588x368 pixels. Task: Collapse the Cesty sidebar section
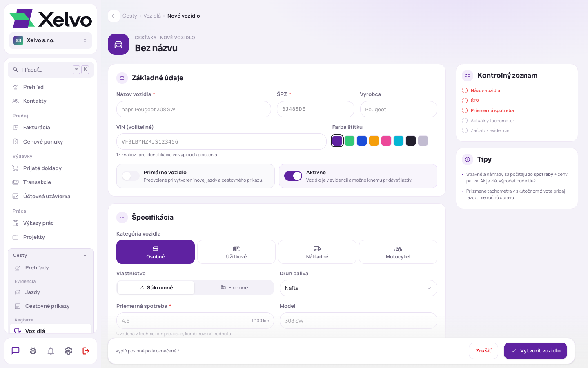[85, 256]
